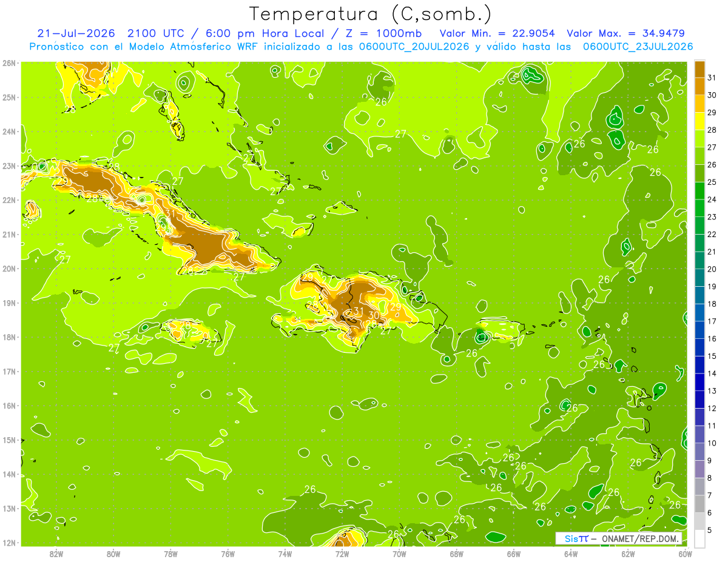
Task: Click the latitude axis label '12N'
Action: coord(8,543)
